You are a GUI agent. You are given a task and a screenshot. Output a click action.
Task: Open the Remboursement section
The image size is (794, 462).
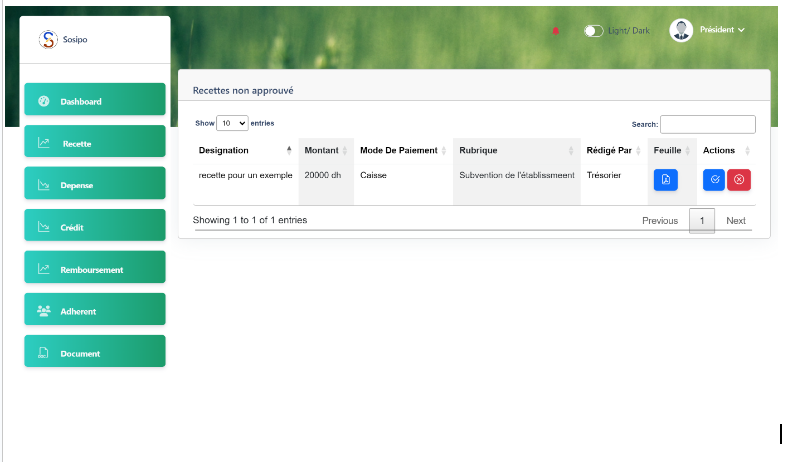95,267
